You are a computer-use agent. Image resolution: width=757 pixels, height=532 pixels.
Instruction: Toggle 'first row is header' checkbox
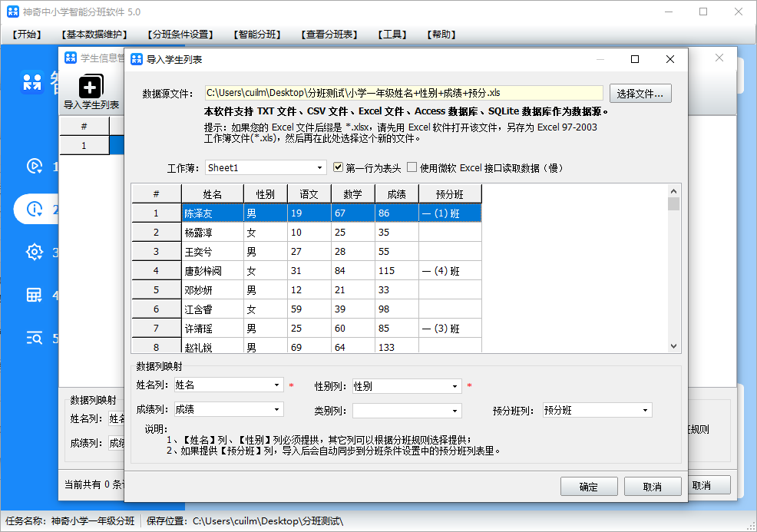tap(339, 167)
